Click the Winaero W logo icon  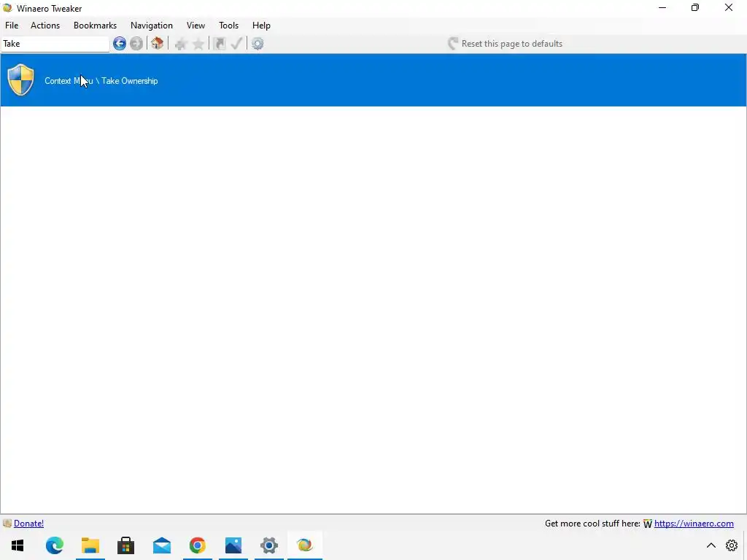[x=648, y=524]
